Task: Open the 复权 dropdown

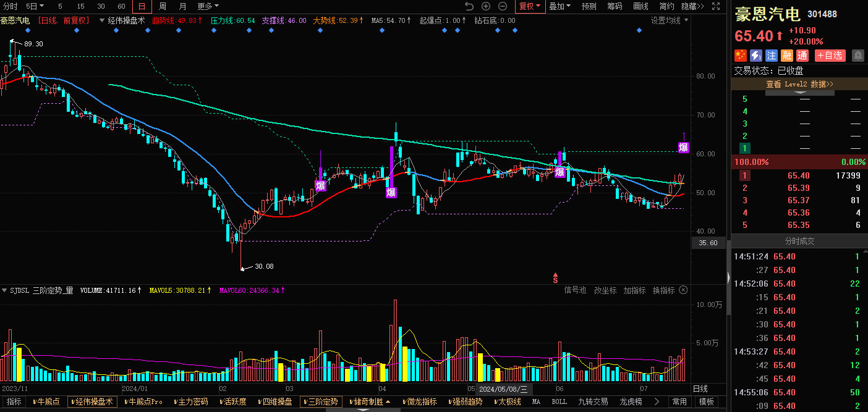Action: (x=530, y=6)
